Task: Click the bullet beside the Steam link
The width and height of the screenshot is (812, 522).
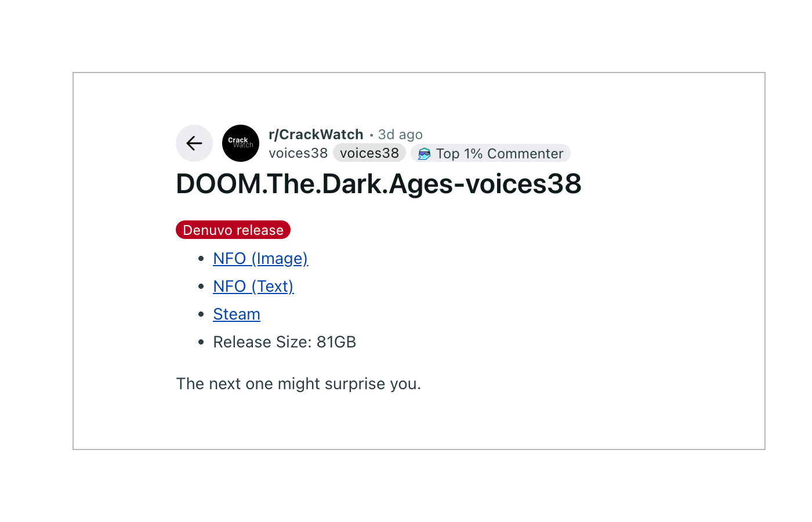Action: (x=201, y=314)
